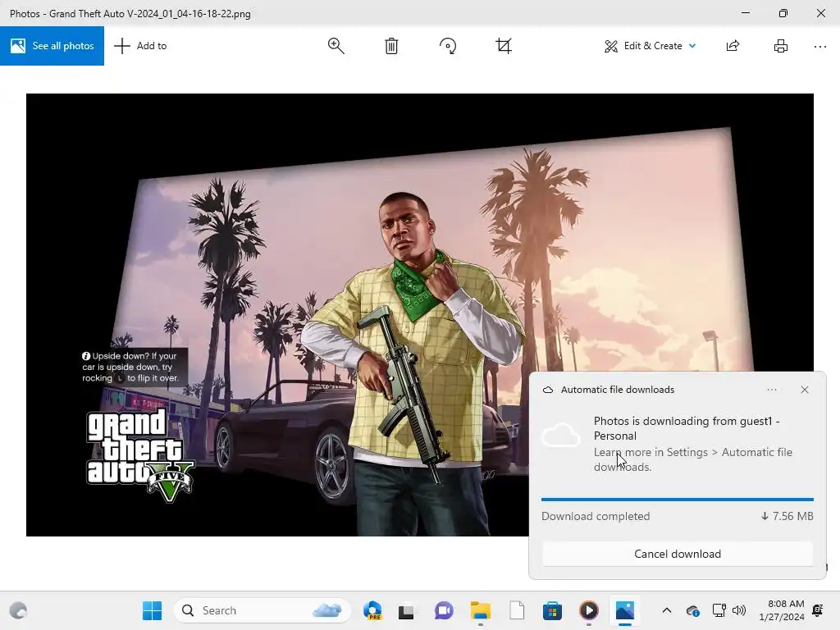
Task: Open the blank document taskbar icon
Action: pyautogui.click(x=517, y=610)
